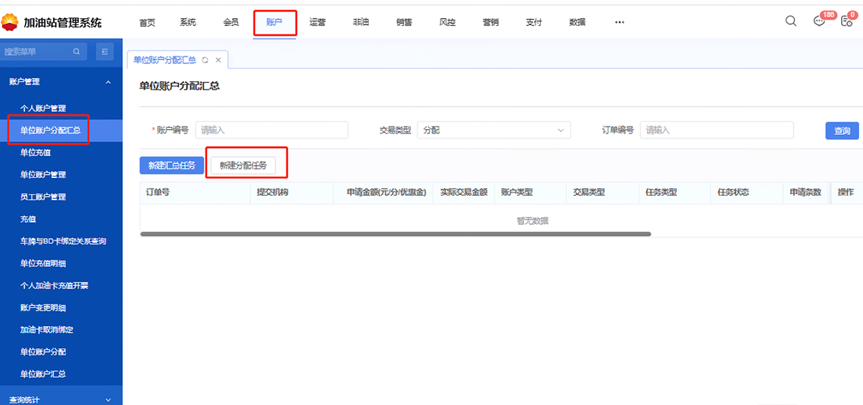
Task: Collapse the 账户管理 sidebar section
Action: point(108,81)
